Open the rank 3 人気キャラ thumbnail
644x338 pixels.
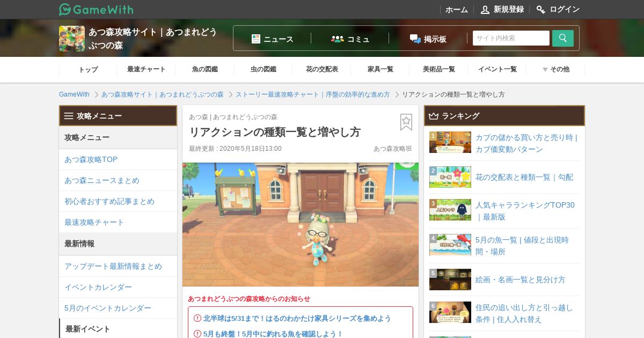coord(450,210)
